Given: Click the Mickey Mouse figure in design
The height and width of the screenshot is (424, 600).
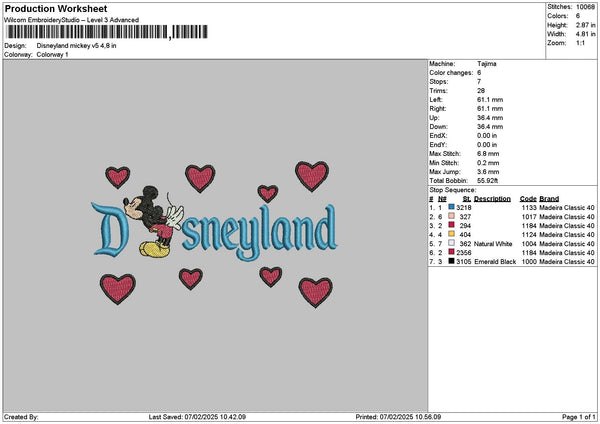Looking at the screenshot, I should [x=153, y=221].
